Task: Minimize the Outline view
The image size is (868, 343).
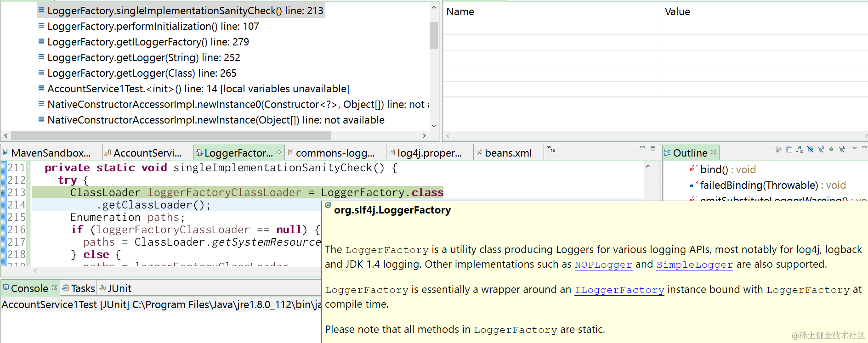Action: [864, 148]
